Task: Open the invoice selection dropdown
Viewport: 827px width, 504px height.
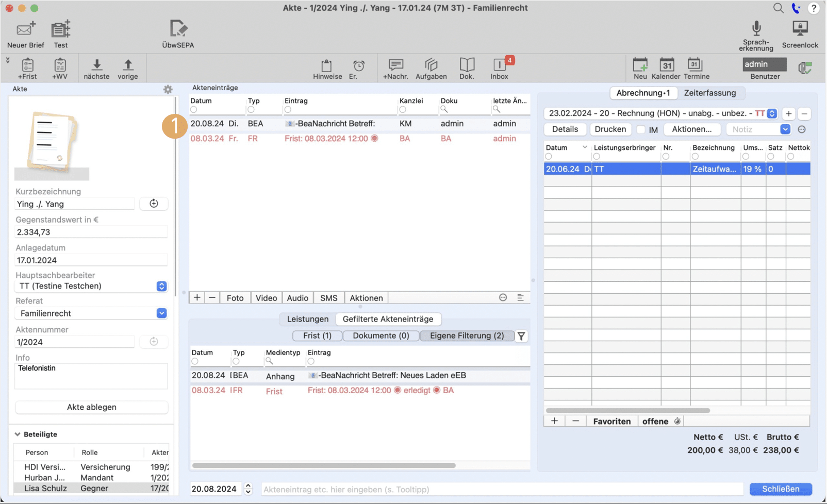Action: tap(772, 113)
